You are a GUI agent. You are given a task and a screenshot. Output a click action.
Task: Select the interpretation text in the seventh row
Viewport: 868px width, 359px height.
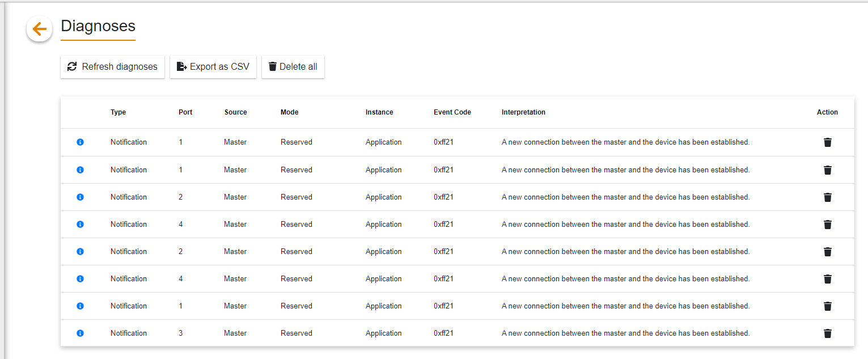coord(626,306)
